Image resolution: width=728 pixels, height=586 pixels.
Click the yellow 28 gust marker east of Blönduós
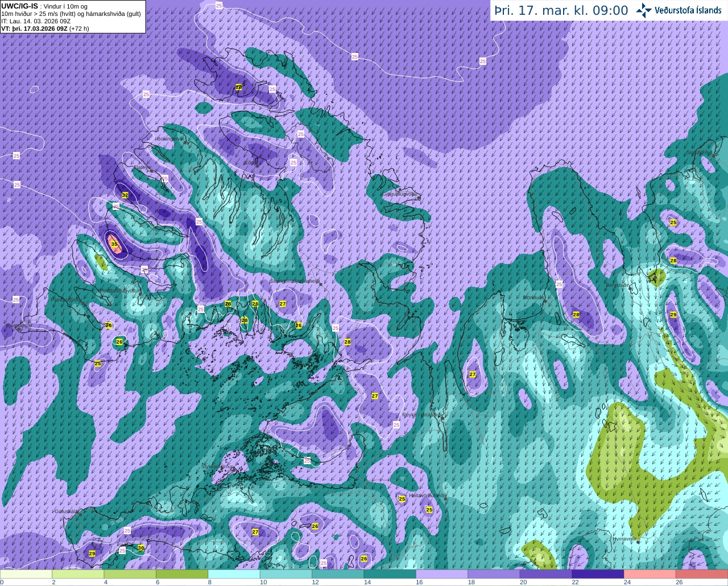point(576,315)
